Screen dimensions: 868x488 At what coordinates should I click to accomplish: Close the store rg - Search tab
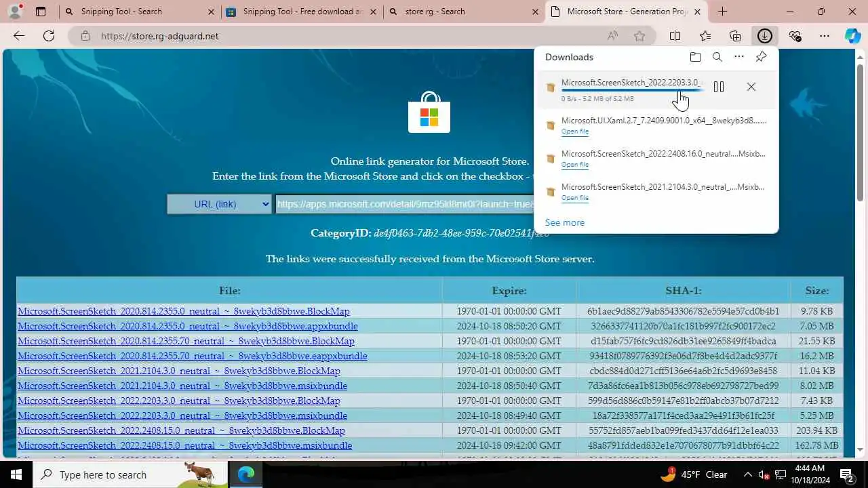coord(536,12)
